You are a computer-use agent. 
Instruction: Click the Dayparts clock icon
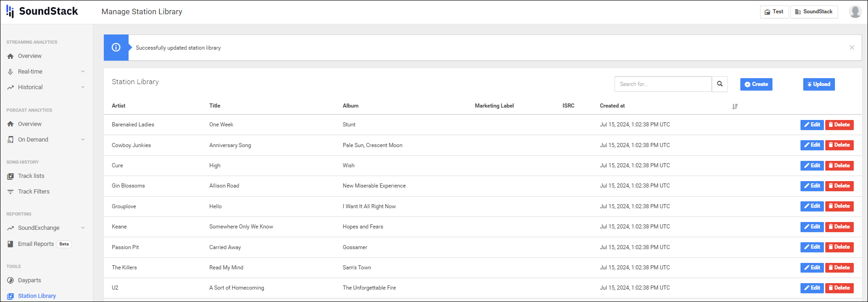(10, 280)
